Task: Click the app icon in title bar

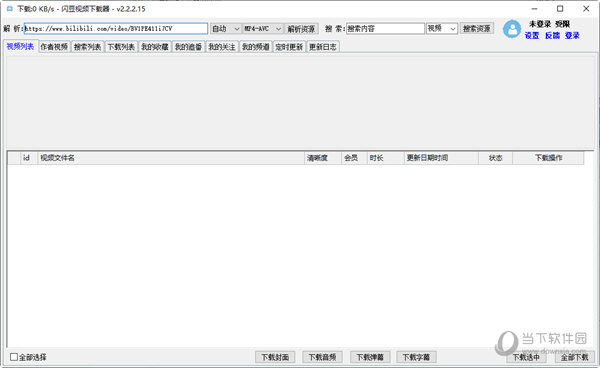Action: [x=10, y=8]
